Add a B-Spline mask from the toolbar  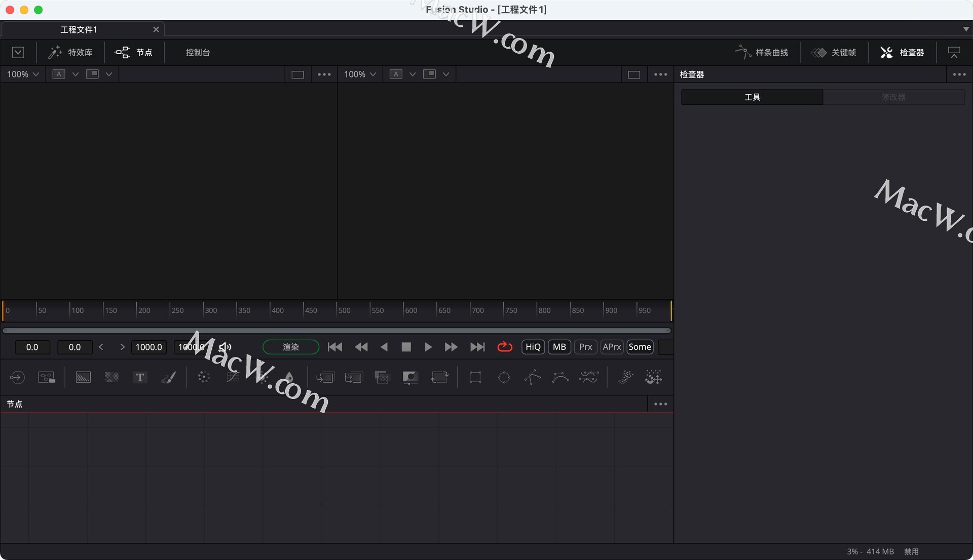(560, 377)
